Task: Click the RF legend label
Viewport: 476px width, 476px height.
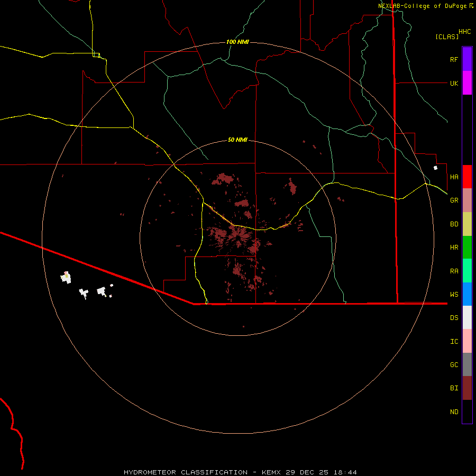Action: click(x=454, y=59)
